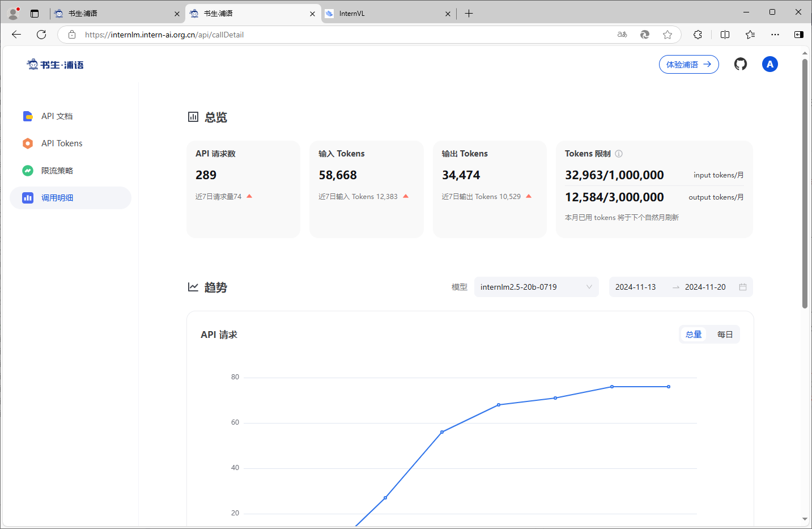
Task: Click the 趋势 section heading
Action: [215, 287]
